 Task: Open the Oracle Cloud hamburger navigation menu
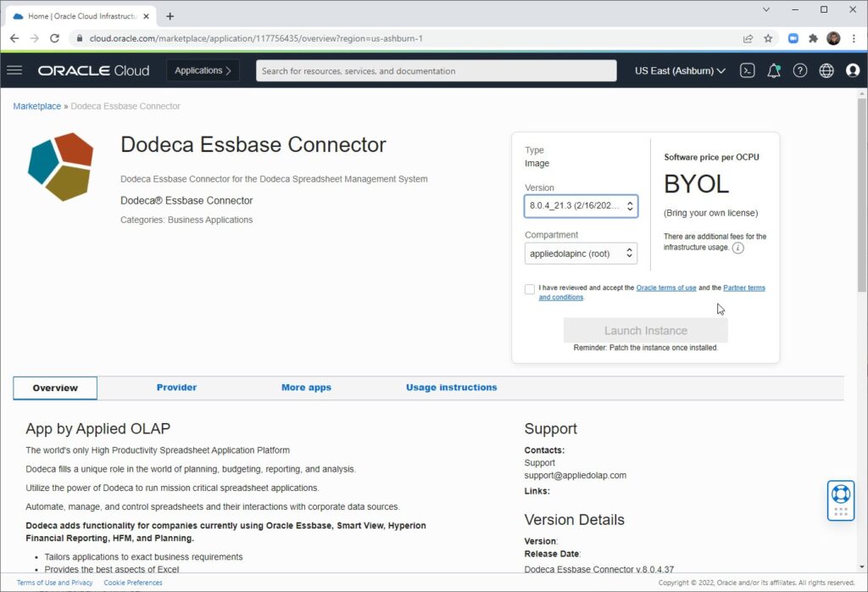[x=14, y=70]
